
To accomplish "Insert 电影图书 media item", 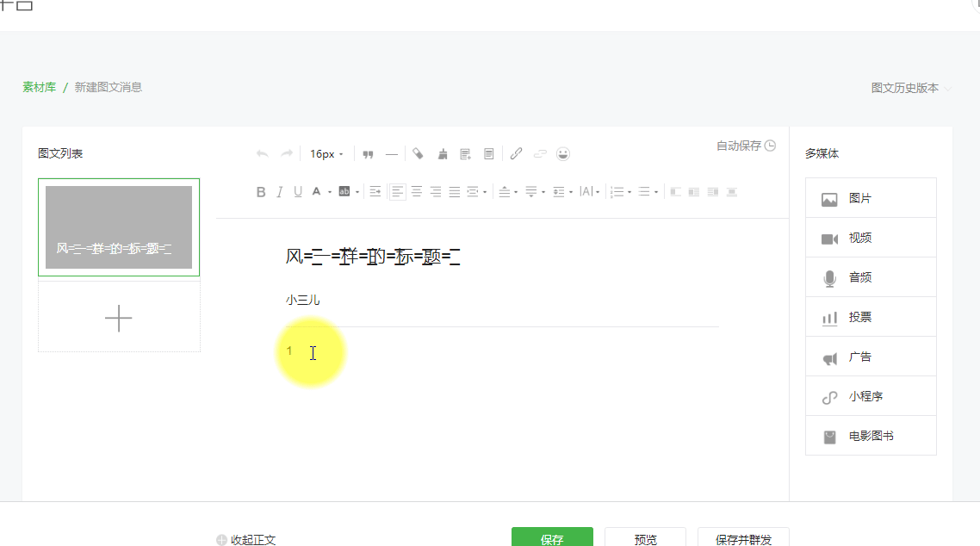I will tap(871, 436).
